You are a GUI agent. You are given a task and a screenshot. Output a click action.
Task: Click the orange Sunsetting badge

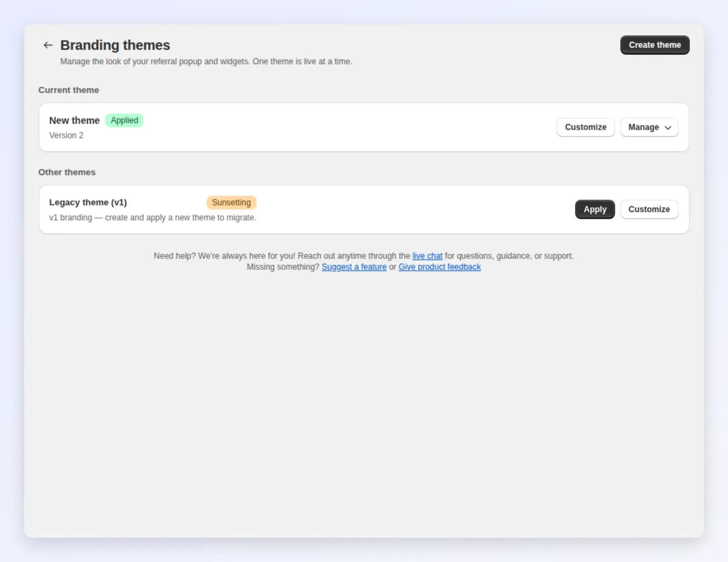[231, 202]
